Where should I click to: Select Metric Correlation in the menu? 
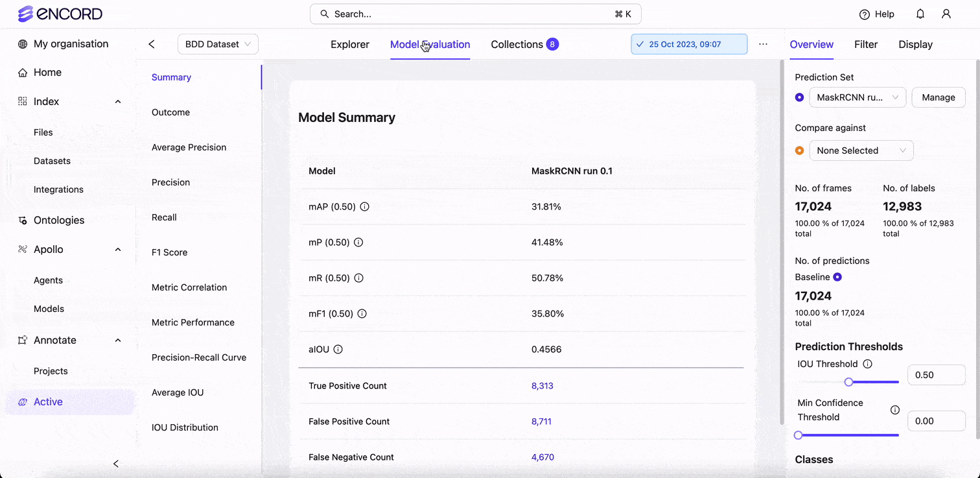click(189, 287)
